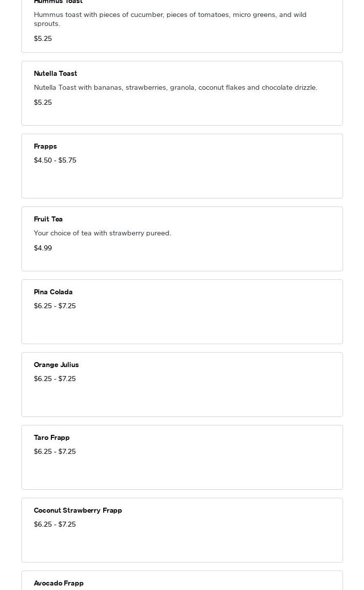The image size is (364, 590).
Task: Select the Taro Frapp item name
Action: coord(52,437)
